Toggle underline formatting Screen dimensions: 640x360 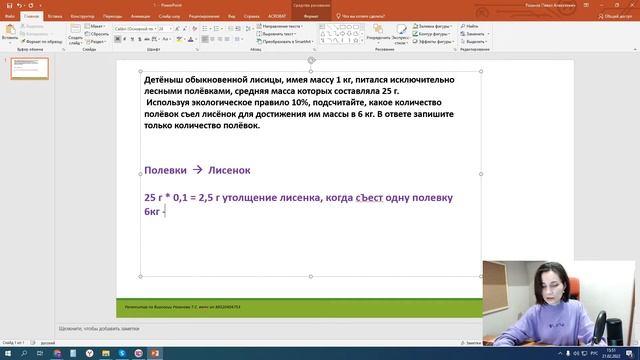pyautogui.click(x=132, y=39)
